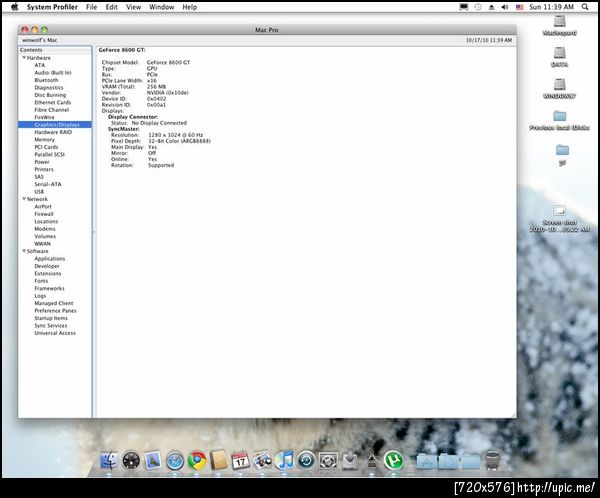Select USB in the sidebar
Viewport: 600px width, 498px height.
pyautogui.click(x=39, y=191)
